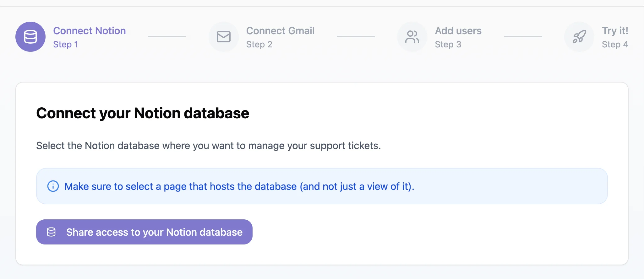Click the purple database icon for Step 1
Viewport: 644px width, 279px height.
click(x=30, y=37)
